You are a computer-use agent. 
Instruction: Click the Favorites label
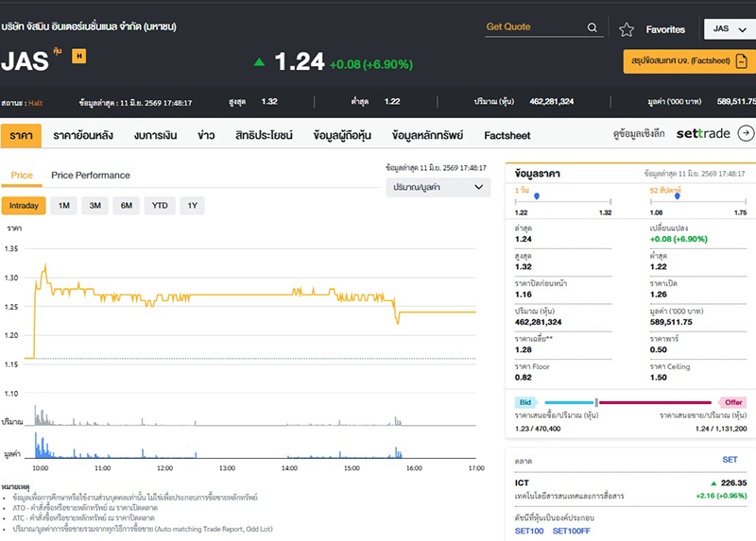665,30
